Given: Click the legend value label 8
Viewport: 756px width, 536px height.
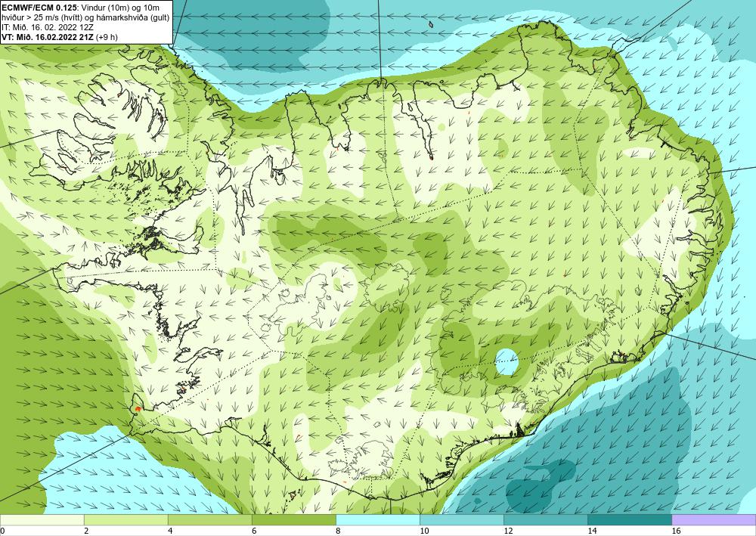Looking at the screenshot, I should 337,531.
